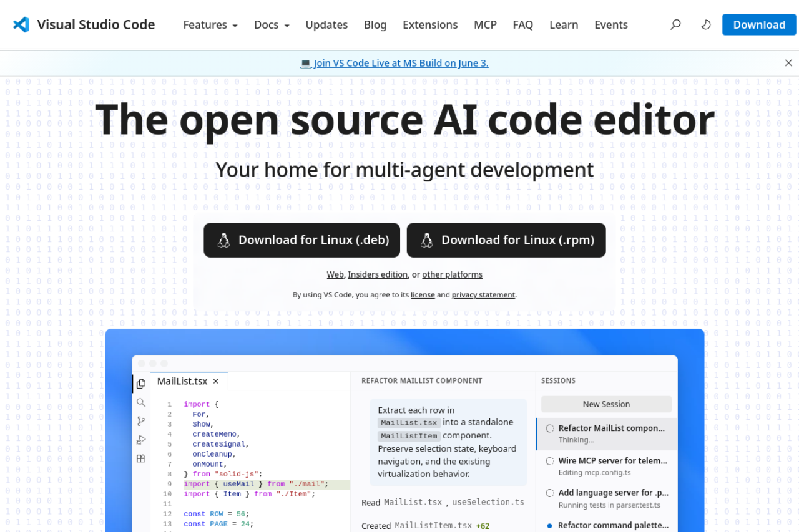
Task: Open the search magnifier icon in header
Action: [675, 25]
